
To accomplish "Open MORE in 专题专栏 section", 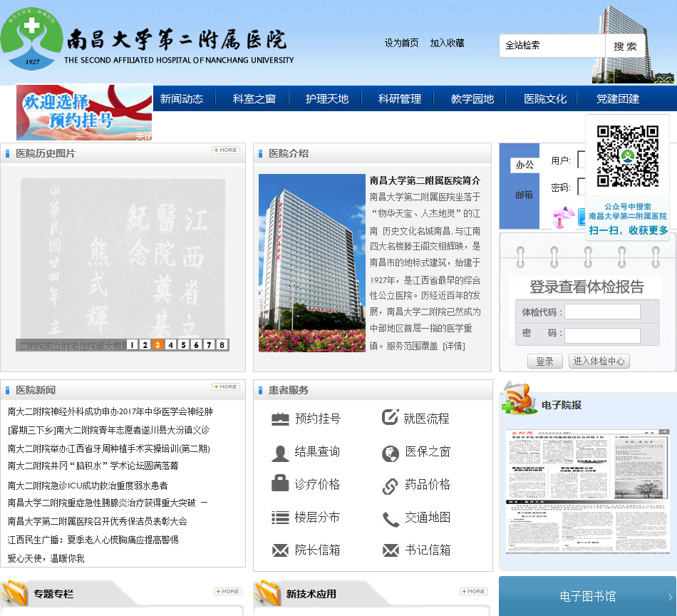I will point(228,591).
